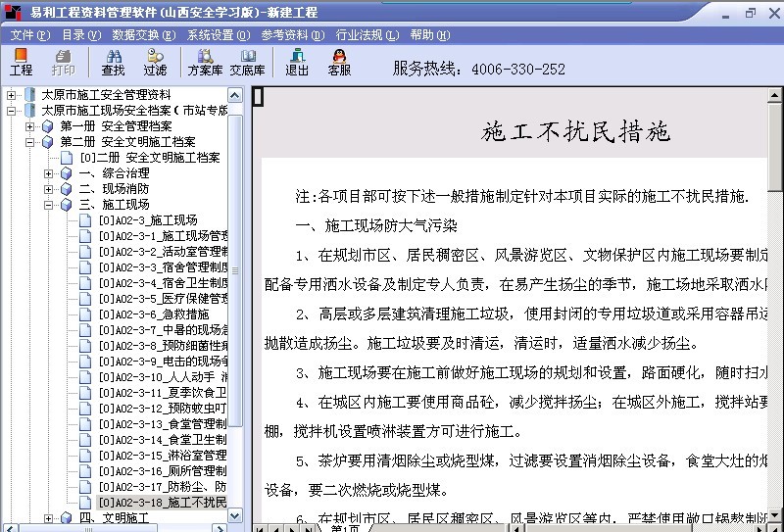Image resolution: width=784 pixels, height=532 pixels.
Task: Open 客服 (Customer Service) penguin icon
Action: [x=339, y=63]
